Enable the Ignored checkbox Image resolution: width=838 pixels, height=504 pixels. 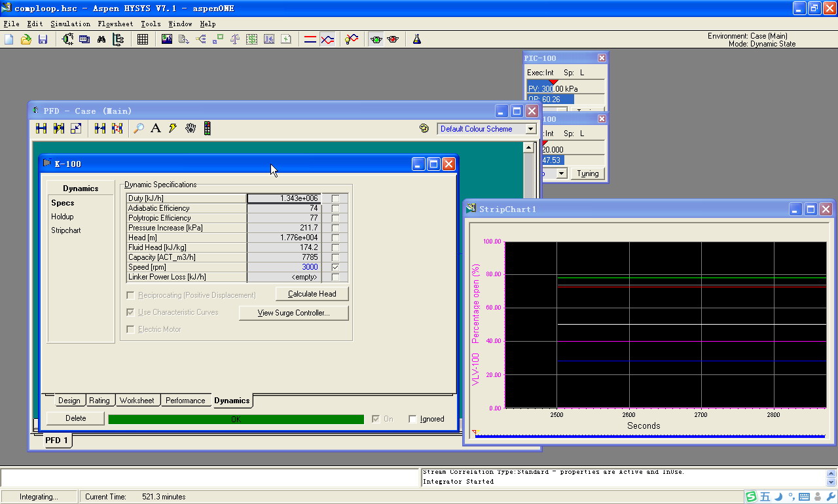point(412,419)
